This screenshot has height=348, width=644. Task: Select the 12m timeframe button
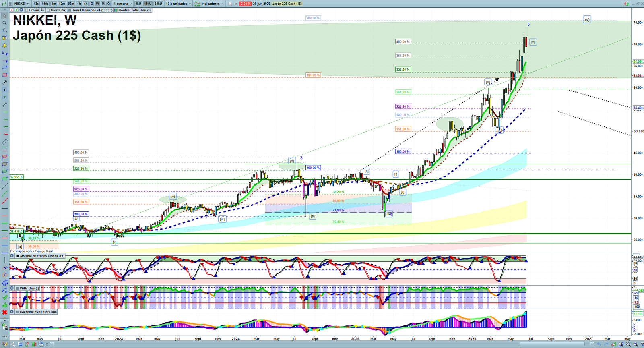[62, 4]
